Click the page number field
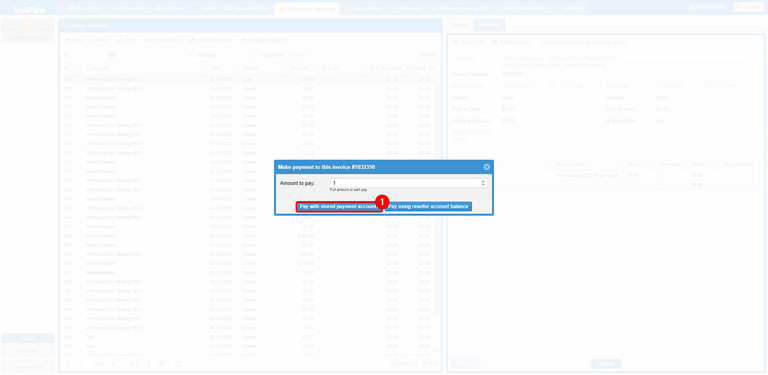This screenshot has height=375, width=768. tap(117, 363)
